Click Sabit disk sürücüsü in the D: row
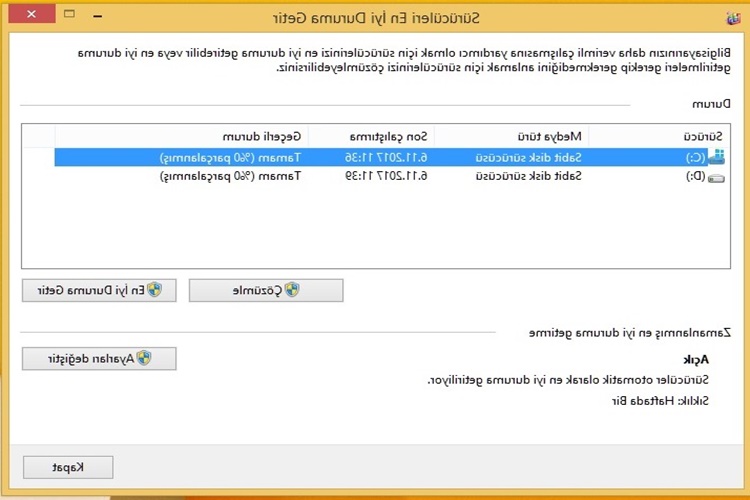Viewport: 750px width, 500px height. tap(529, 176)
